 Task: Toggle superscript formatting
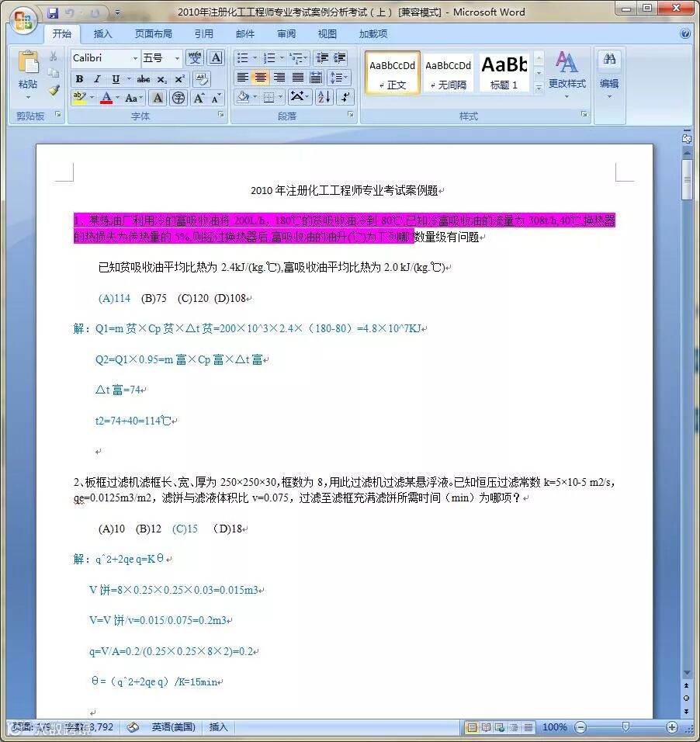coord(180,79)
